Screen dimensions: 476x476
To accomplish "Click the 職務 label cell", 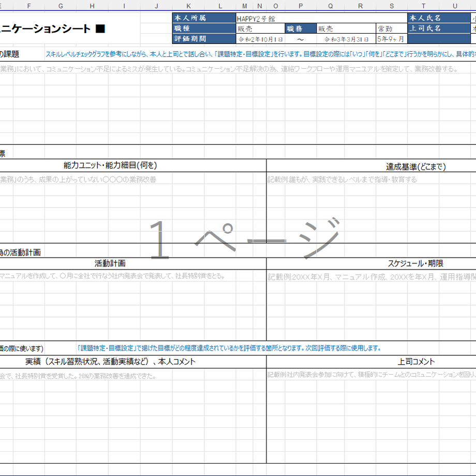I will click(x=301, y=28).
